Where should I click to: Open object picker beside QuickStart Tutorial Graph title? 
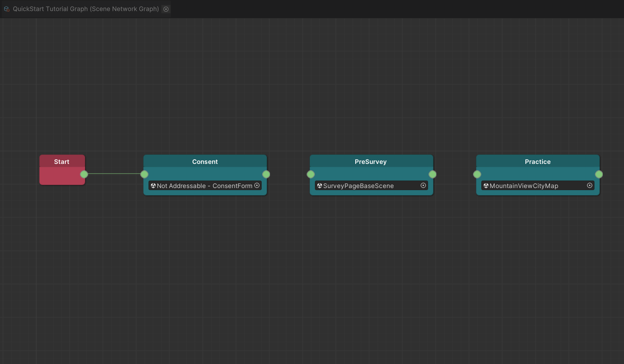(166, 9)
